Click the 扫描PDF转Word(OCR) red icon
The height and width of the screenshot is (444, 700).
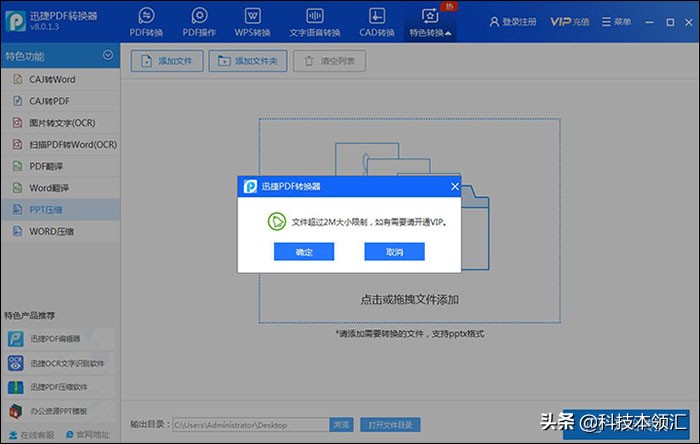[x=17, y=145]
